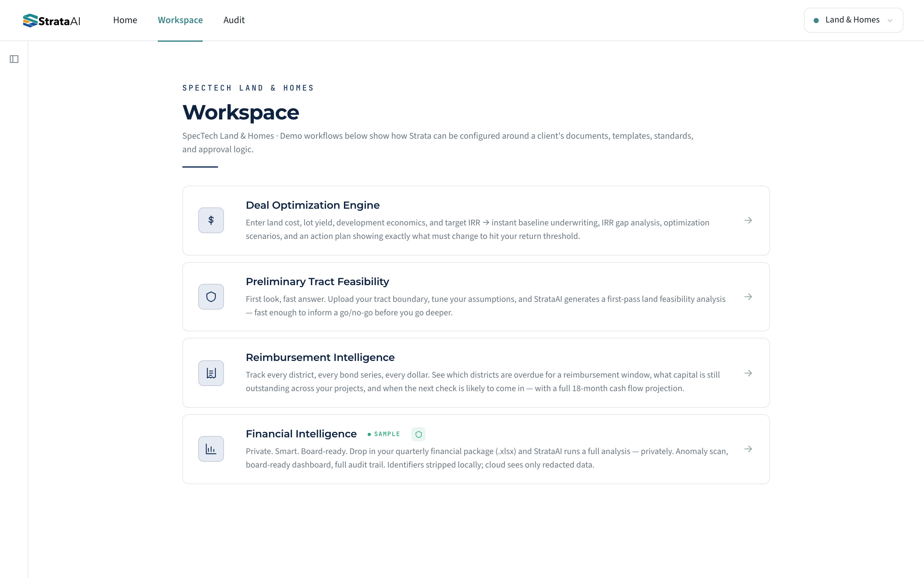924x578 pixels.
Task: Click the Reimbursement Intelligence description text
Action: [x=483, y=381]
